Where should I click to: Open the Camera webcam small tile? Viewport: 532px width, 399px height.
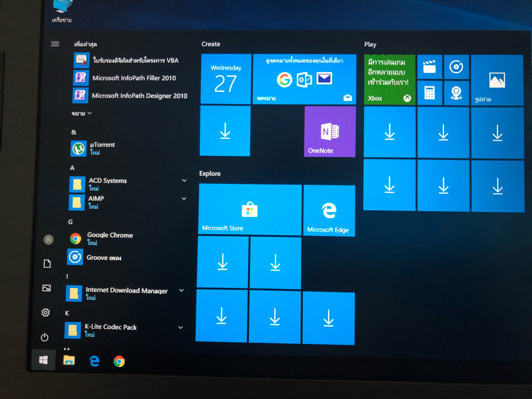coord(456,93)
